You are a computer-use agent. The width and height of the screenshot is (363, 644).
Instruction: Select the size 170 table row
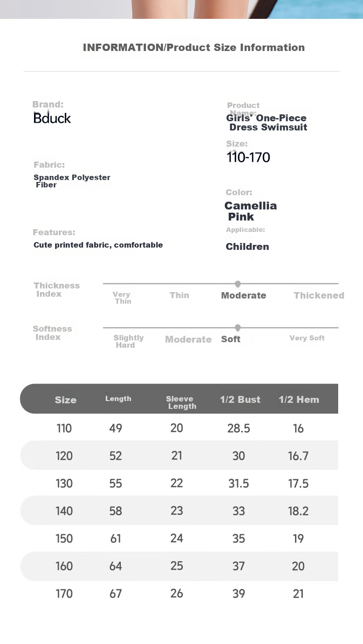tap(179, 593)
